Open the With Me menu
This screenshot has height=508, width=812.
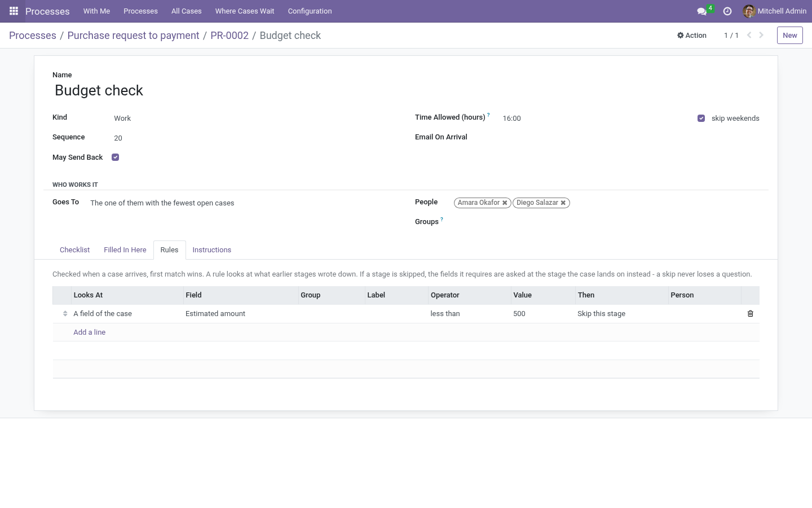(x=96, y=11)
